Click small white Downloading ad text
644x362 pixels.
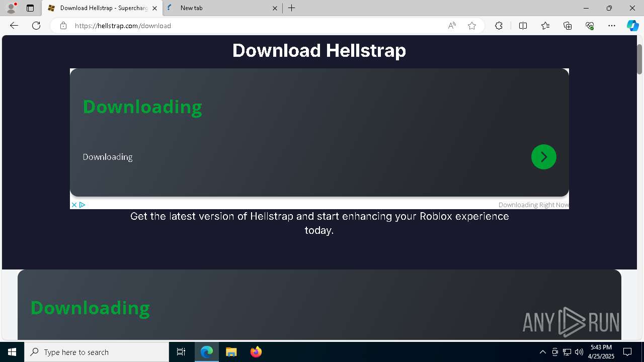pyautogui.click(x=108, y=157)
